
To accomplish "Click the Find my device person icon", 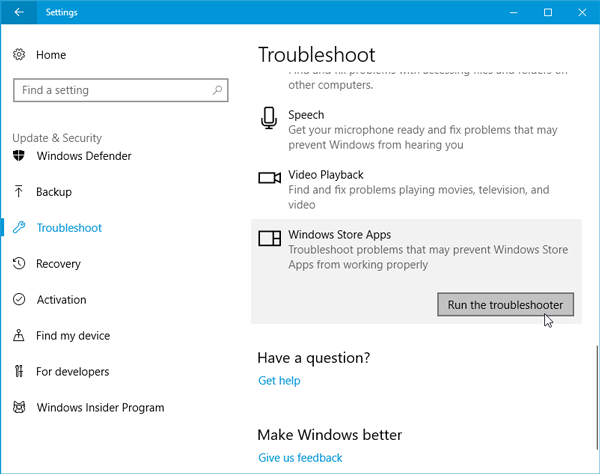I will pos(19,335).
